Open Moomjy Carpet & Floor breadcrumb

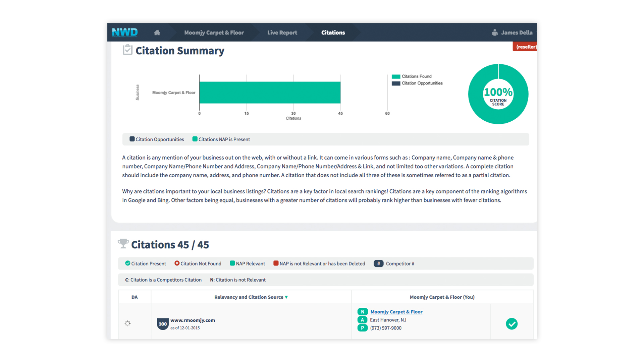click(214, 33)
